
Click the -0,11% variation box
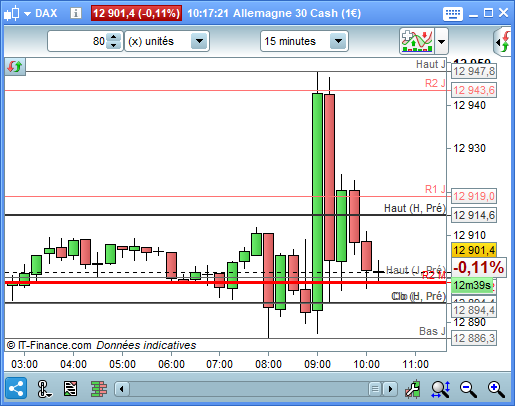[479, 267]
